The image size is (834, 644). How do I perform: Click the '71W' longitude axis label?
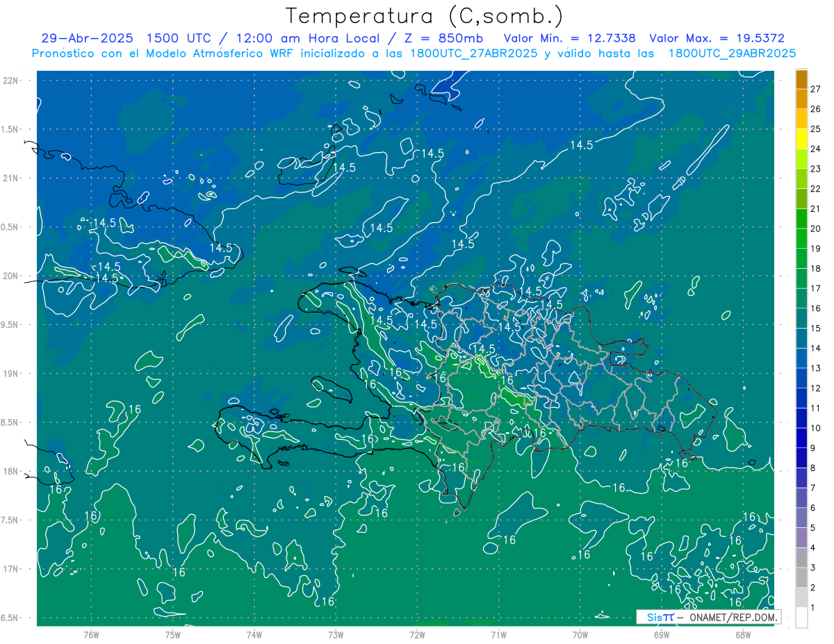coord(498,635)
